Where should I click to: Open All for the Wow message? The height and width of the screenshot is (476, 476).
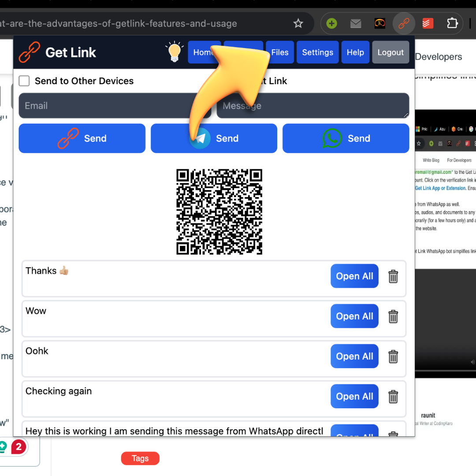click(x=354, y=316)
